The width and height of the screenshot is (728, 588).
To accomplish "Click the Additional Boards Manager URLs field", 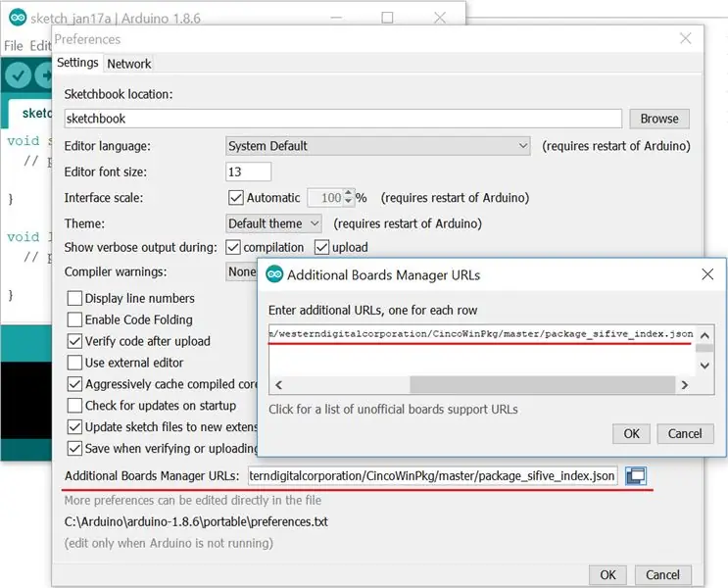I will click(433, 475).
